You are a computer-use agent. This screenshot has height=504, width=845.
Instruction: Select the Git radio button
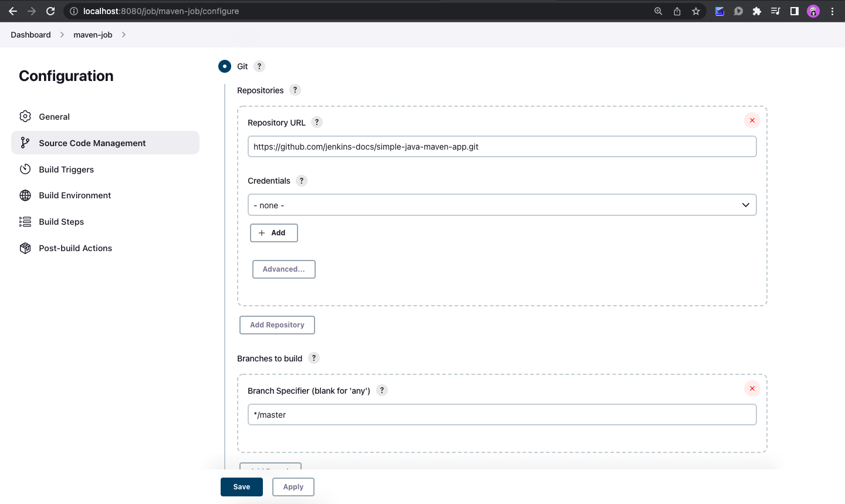225,66
